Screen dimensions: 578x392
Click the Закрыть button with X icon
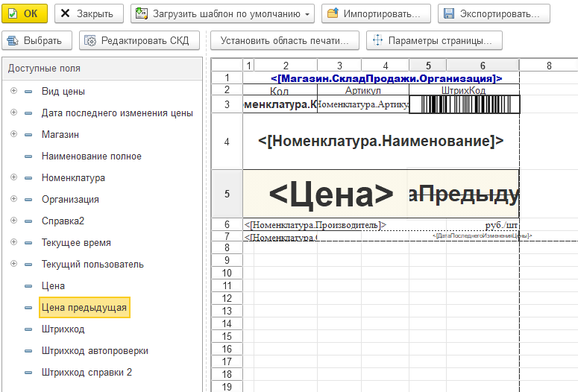pyautogui.click(x=87, y=13)
